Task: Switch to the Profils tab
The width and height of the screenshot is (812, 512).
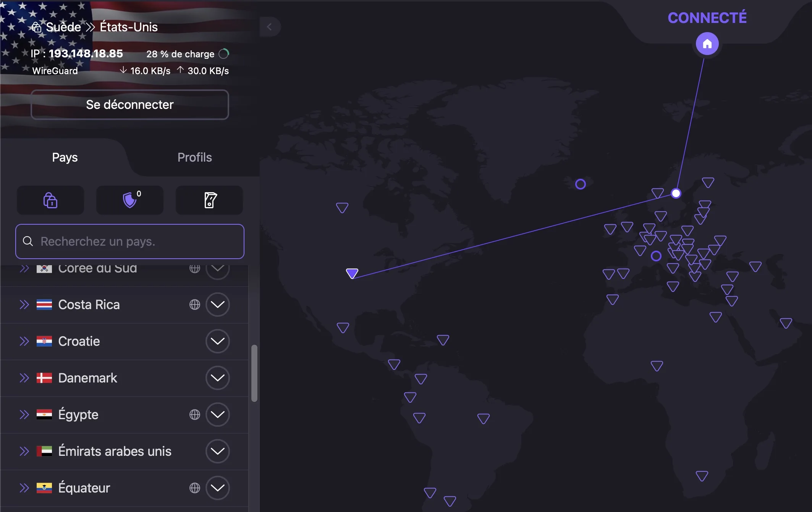Action: click(x=194, y=157)
